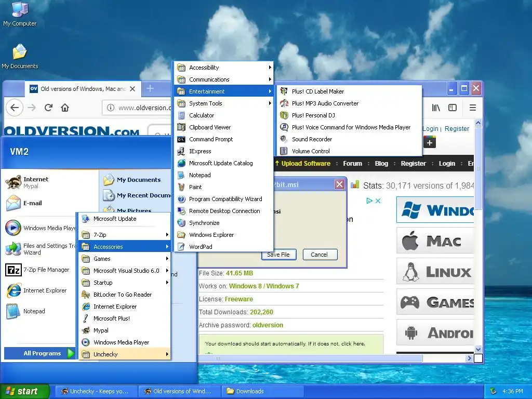The width and height of the screenshot is (532, 399).
Task: Open the All Programs menu
Action: click(x=39, y=353)
